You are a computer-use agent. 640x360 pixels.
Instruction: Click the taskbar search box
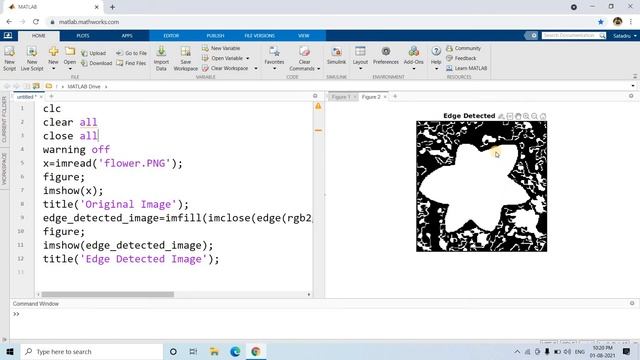91,351
